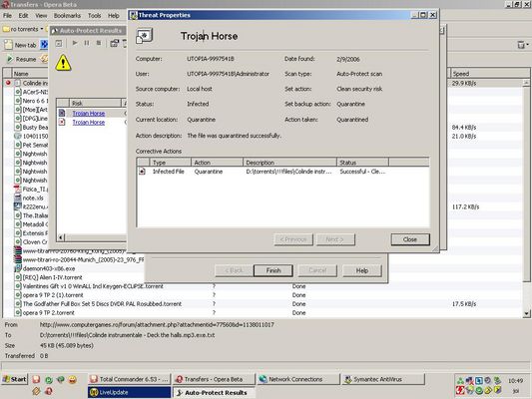Viewport: 532px width, 399px height.
Task: Click Resume transfer play icon
Action: tap(10, 59)
